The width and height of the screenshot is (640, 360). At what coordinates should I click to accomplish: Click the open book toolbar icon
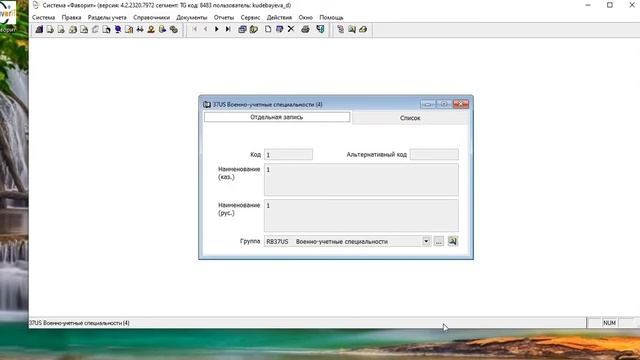coord(253,29)
